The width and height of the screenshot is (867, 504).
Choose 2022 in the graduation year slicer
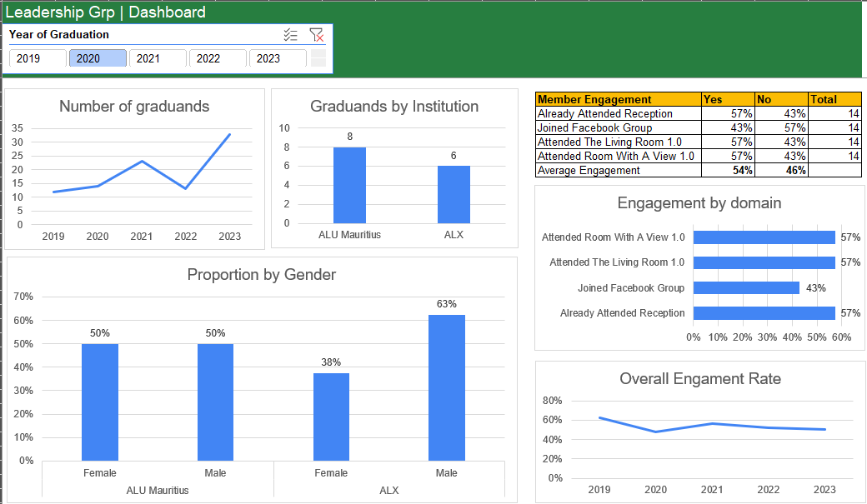point(218,58)
